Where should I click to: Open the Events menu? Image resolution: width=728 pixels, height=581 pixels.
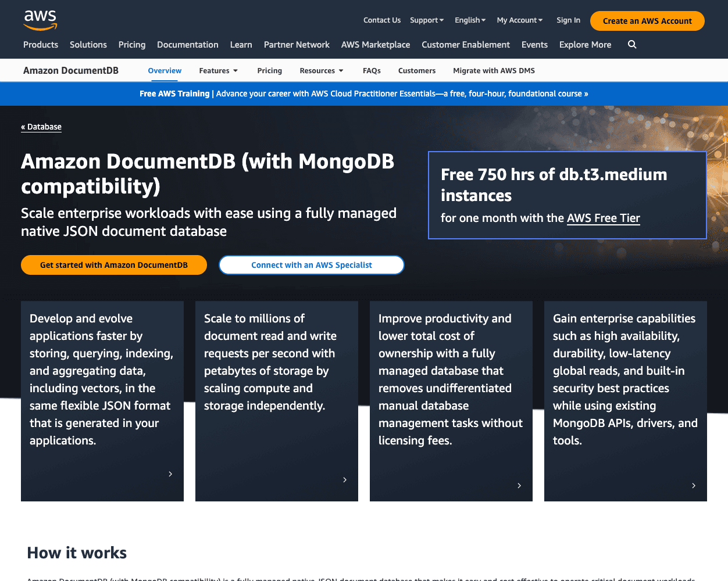(x=534, y=45)
